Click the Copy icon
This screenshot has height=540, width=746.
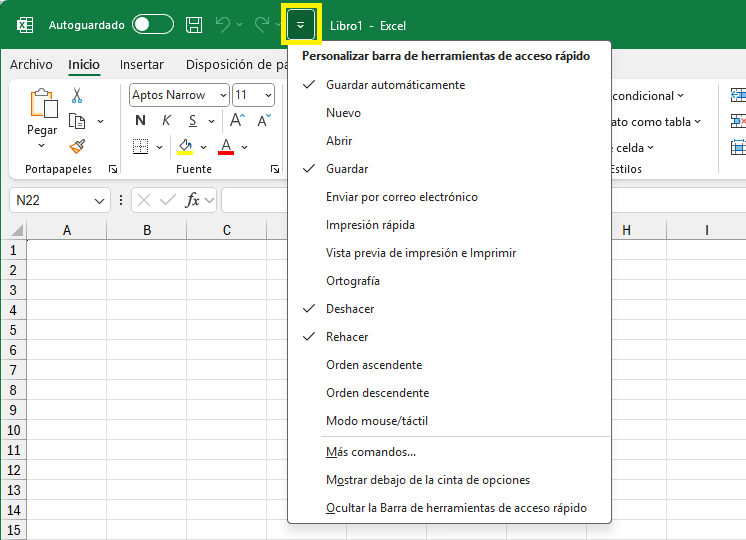click(77, 121)
